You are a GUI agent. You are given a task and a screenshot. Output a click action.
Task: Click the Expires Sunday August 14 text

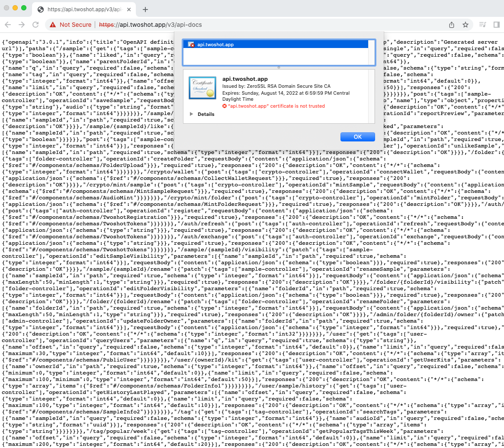(x=286, y=96)
